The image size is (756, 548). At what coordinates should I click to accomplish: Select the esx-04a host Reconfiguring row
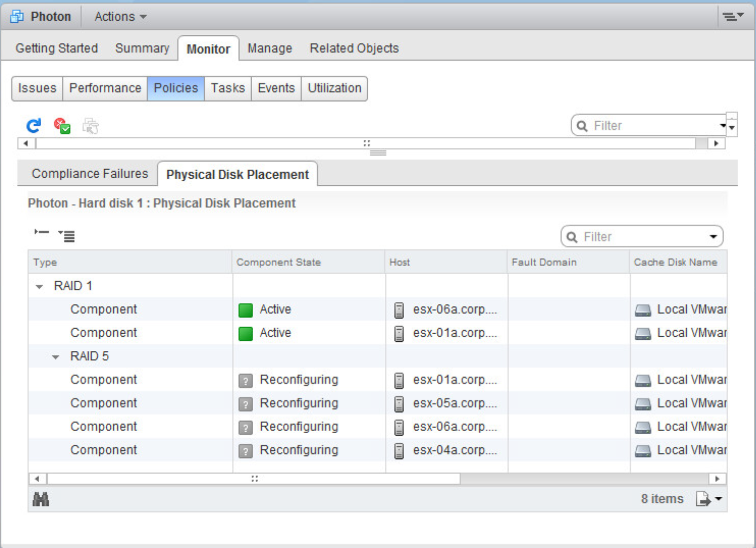tap(299, 450)
